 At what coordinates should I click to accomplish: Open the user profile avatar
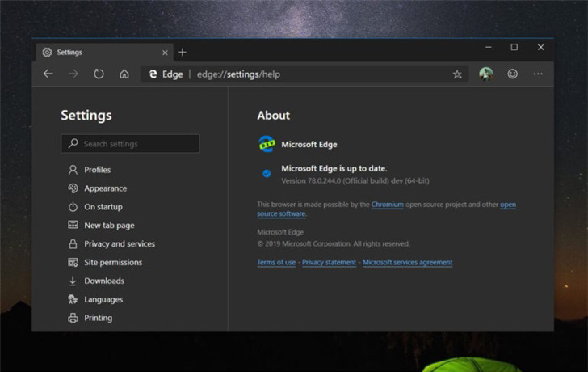485,74
